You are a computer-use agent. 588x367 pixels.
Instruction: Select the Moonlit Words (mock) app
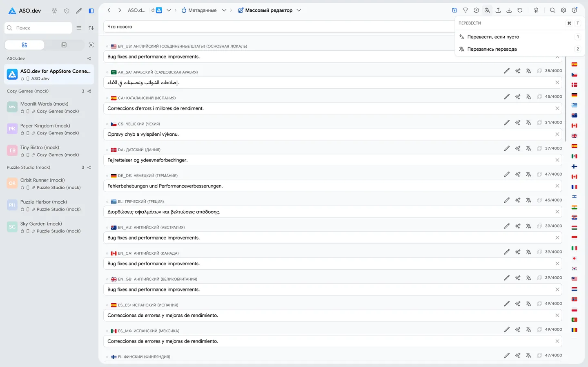(x=49, y=107)
